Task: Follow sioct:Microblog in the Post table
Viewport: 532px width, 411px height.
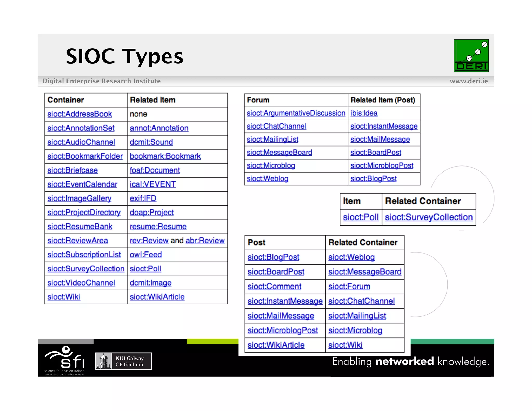Action: tap(355, 330)
